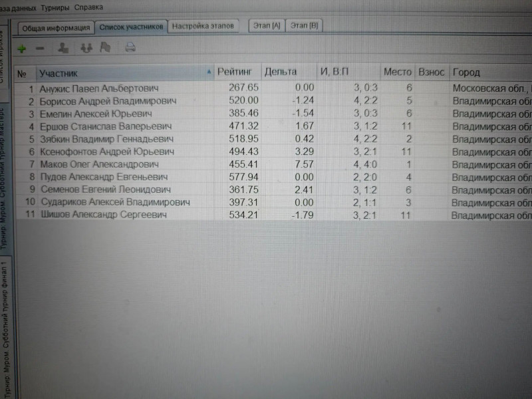Click the № column header
The height and width of the screenshot is (399, 532).
tap(25, 73)
